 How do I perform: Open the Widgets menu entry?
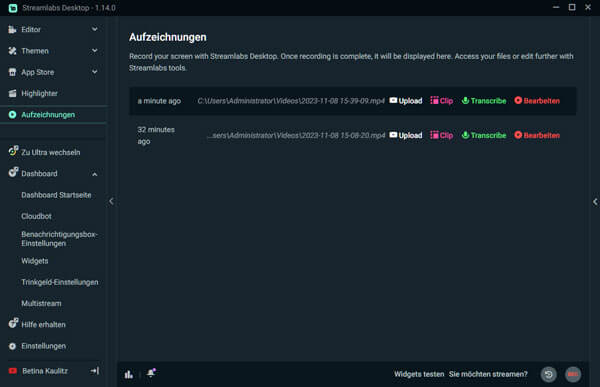pos(35,261)
